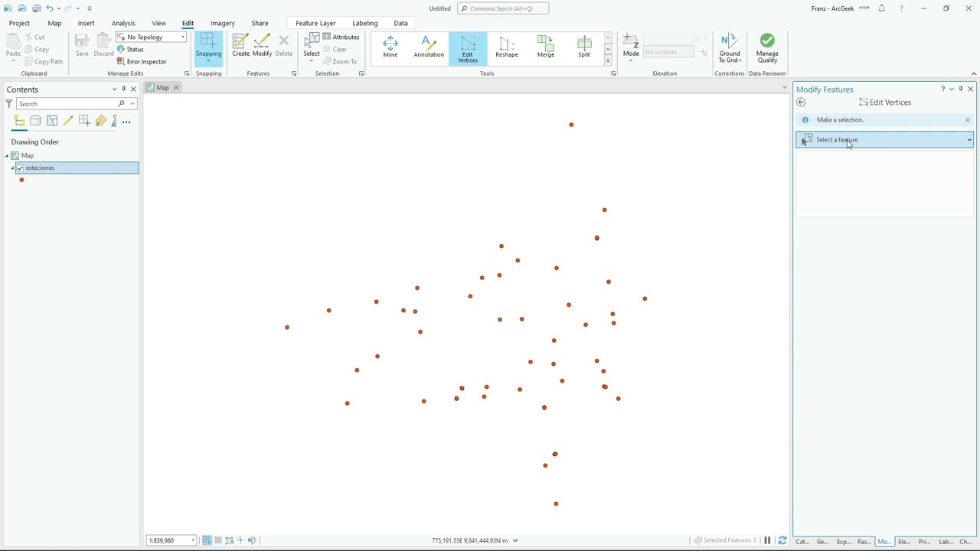
Task: Select the Reshape tool
Action: (x=506, y=47)
